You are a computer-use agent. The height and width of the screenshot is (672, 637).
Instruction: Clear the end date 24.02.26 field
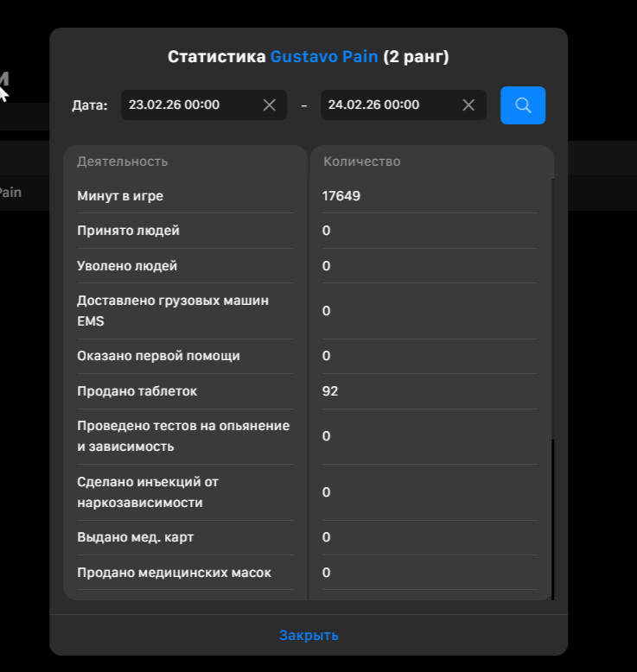coord(468,105)
